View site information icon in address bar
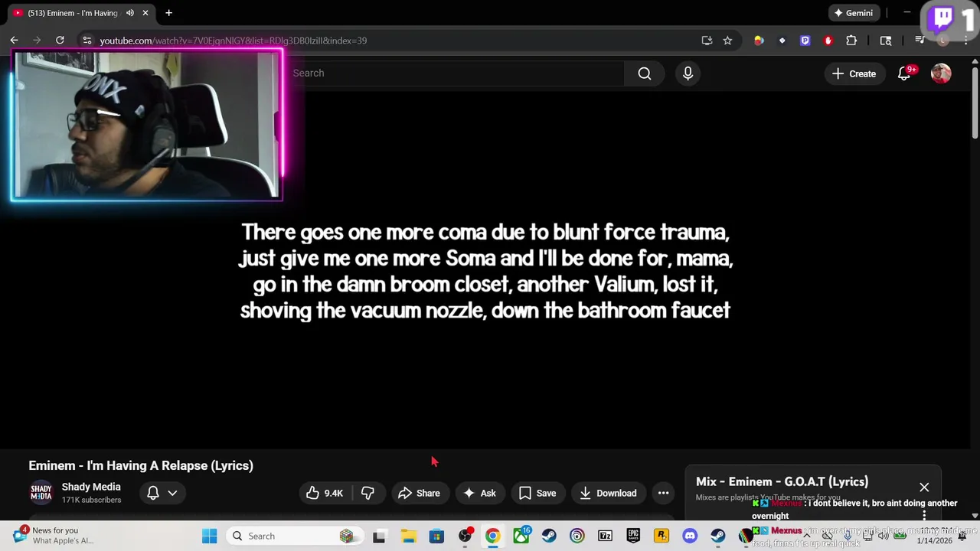Image resolution: width=980 pixels, height=551 pixels. pyautogui.click(x=87, y=41)
